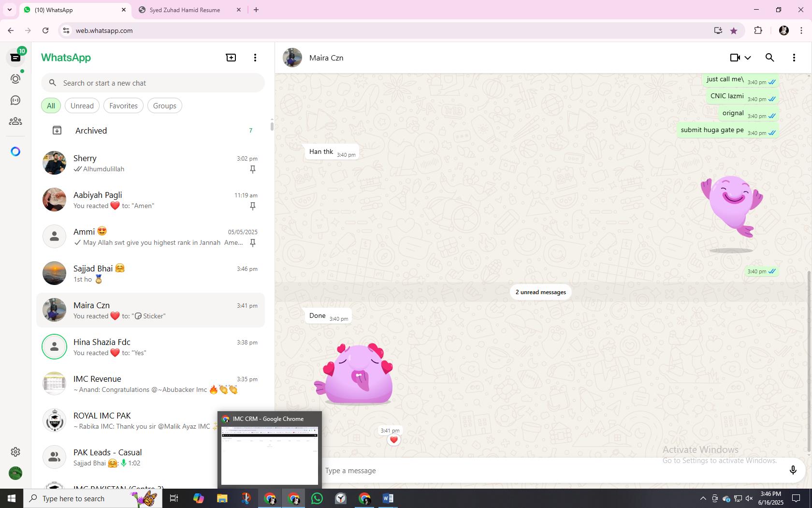The height and width of the screenshot is (508, 812).
Task: Start a video call with Maira Czn
Action: 735,58
